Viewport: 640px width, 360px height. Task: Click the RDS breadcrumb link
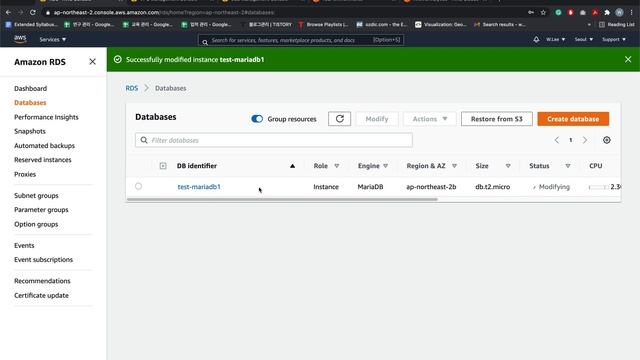[131, 88]
